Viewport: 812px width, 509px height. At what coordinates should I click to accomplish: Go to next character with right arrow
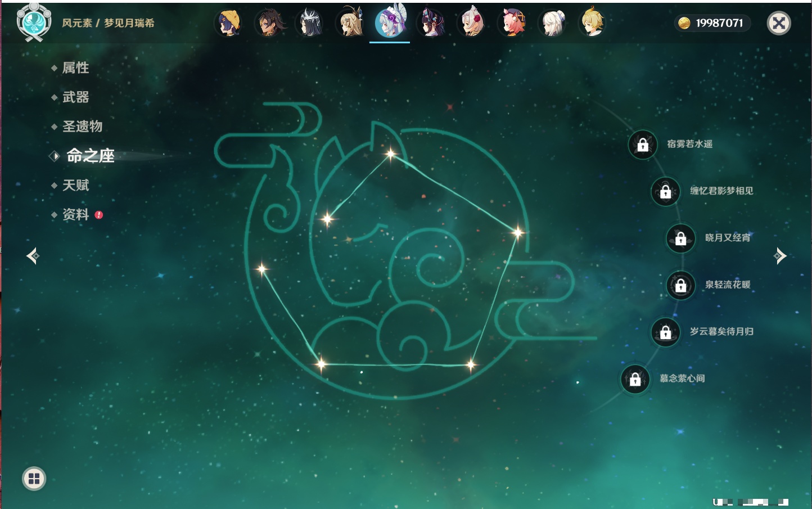pos(780,256)
